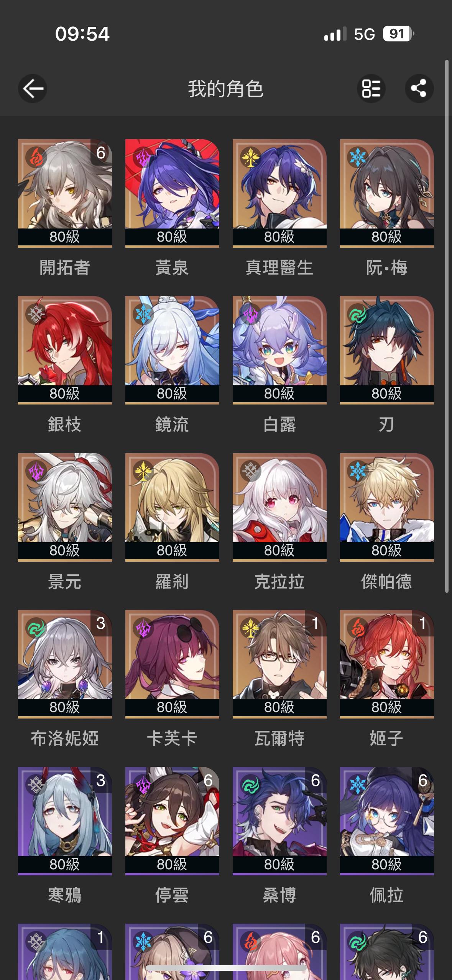Screen dimensions: 452x980
Task: Switch to list view layout icon
Action: coord(371,89)
